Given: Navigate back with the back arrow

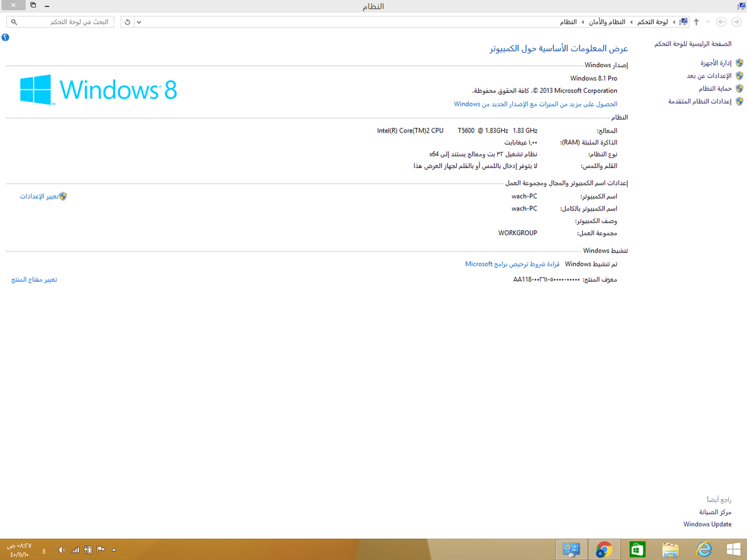Looking at the screenshot, I should pos(737,22).
